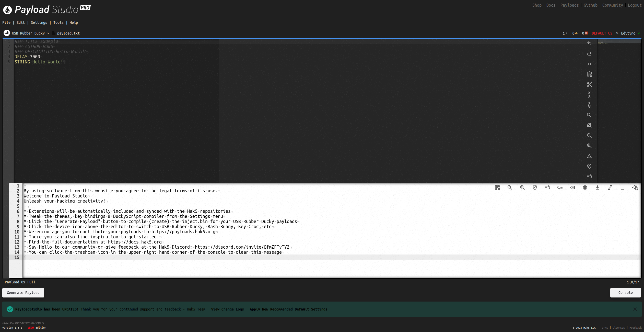The height and width of the screenshot is (332, 644).
Task: Dismiss the update notification banner
Action: (635, 309)
